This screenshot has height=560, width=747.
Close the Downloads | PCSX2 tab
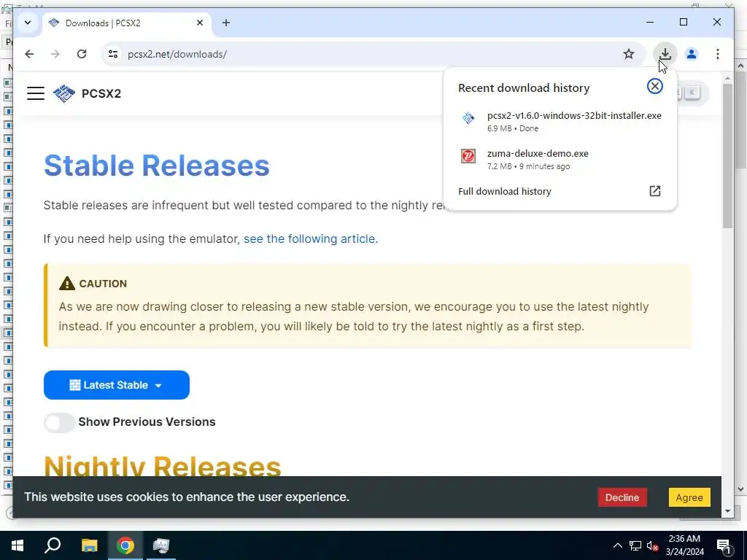200,23
